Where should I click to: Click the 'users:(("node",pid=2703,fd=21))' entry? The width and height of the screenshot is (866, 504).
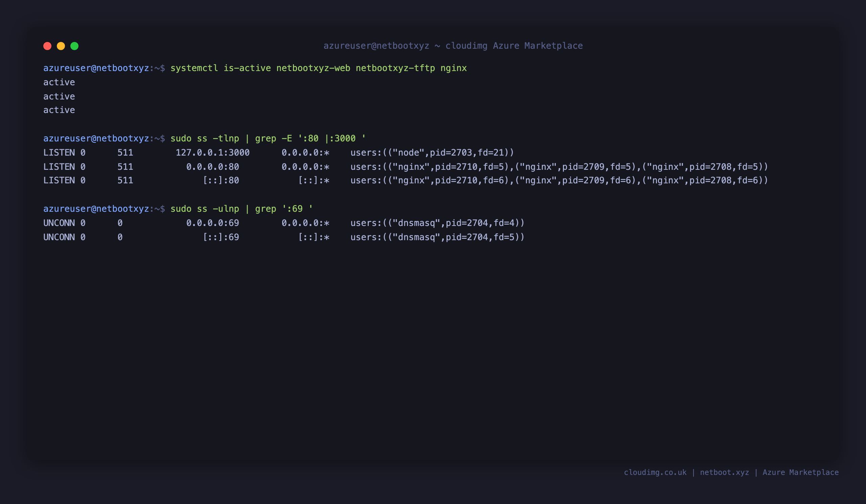pos(432,153)
